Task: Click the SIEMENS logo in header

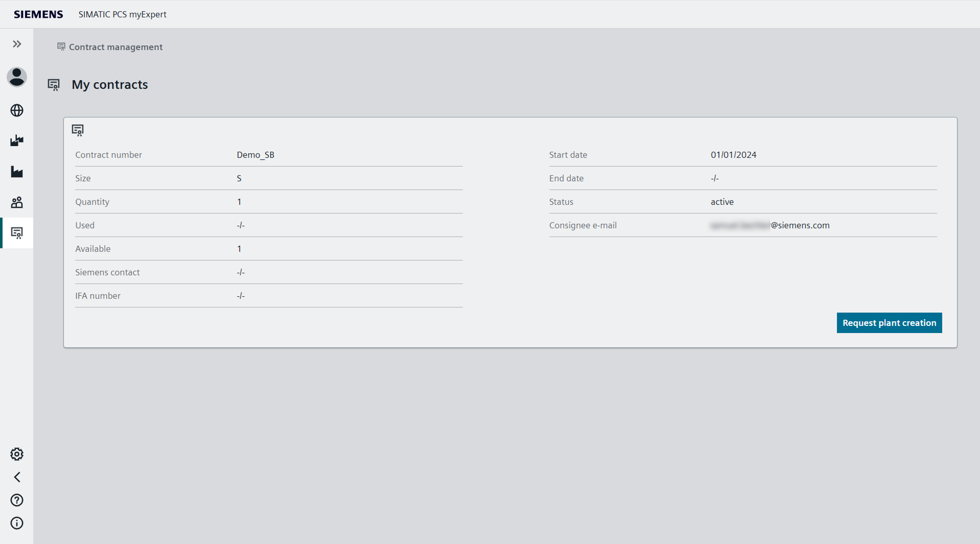Action: [39, 14]
